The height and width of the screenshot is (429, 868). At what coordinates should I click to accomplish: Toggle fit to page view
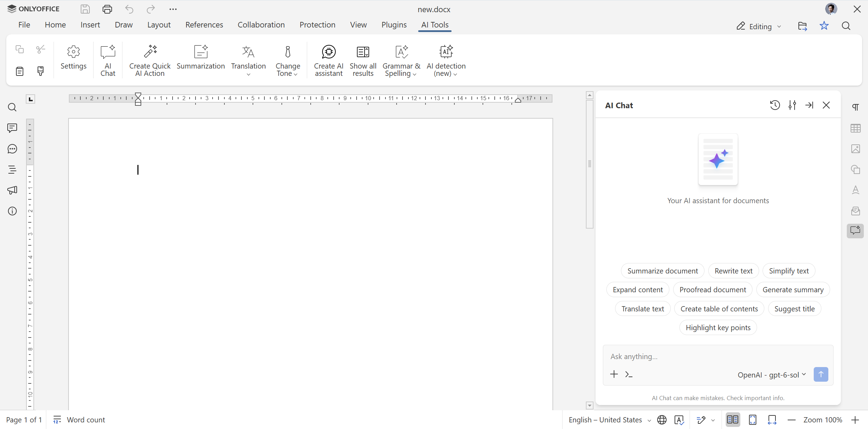tap(752, 420)
